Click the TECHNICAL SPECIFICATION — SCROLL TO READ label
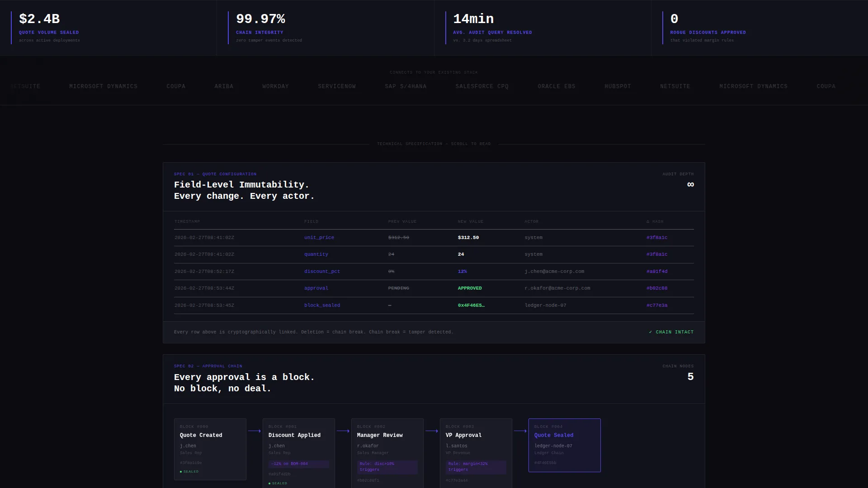The image size is (868, 488). 434,144
